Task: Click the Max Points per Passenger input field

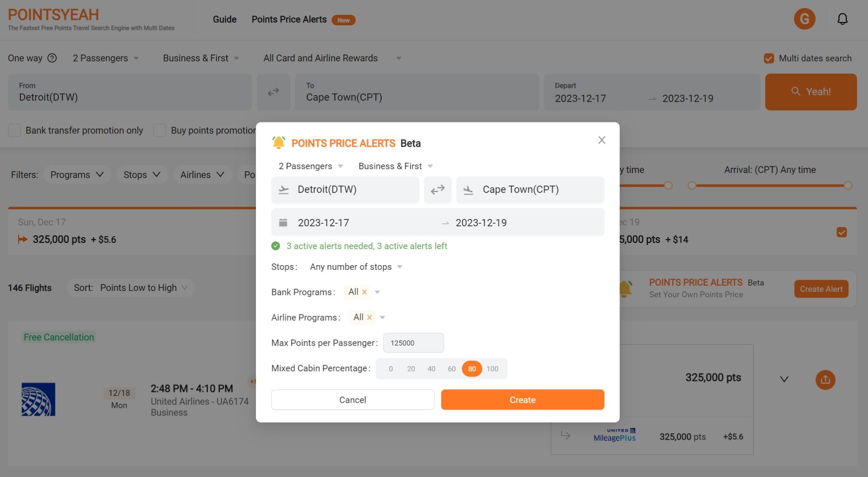Action: pos(413,343)
